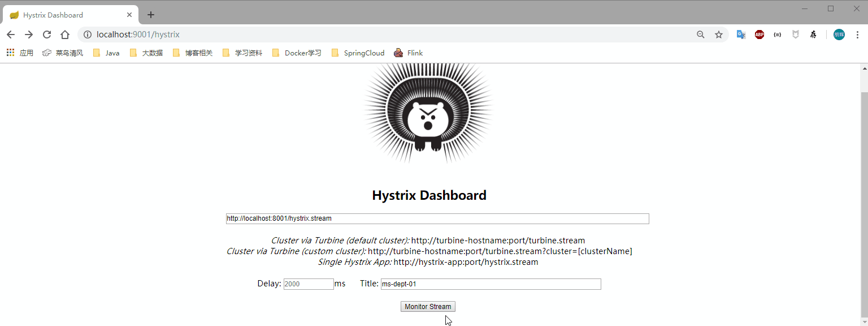868x326 pixels.
Task: Select the Hystrix Dashboard browser tab
Action: pos(68,15)
